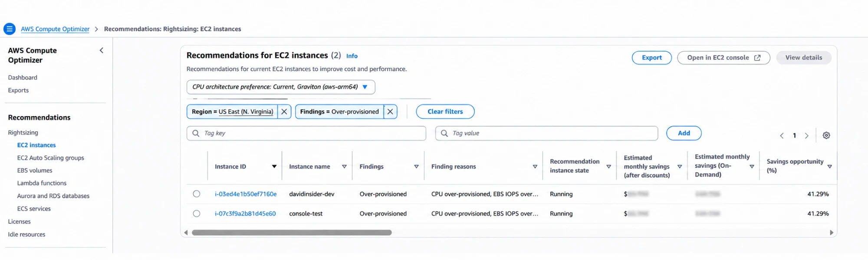Open ECS services recommendations
Image resolution: width=868 pixels, height=260 pixels.
(34, 208)
